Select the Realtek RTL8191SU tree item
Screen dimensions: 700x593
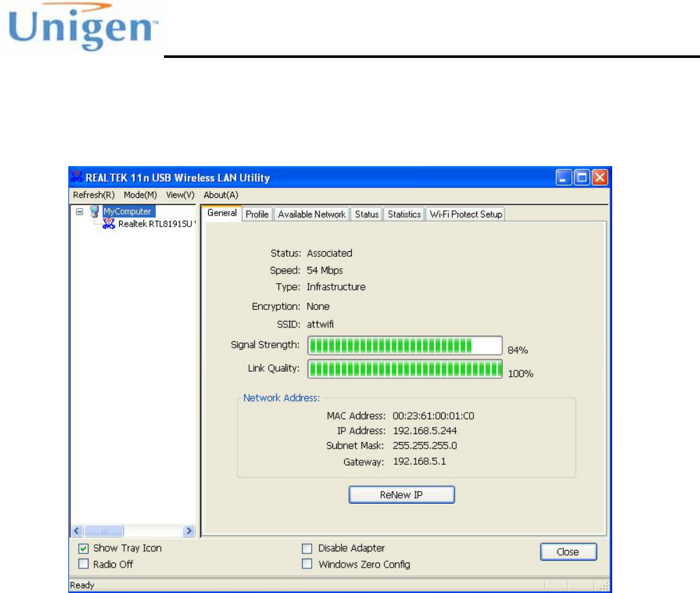click(155, 224)
